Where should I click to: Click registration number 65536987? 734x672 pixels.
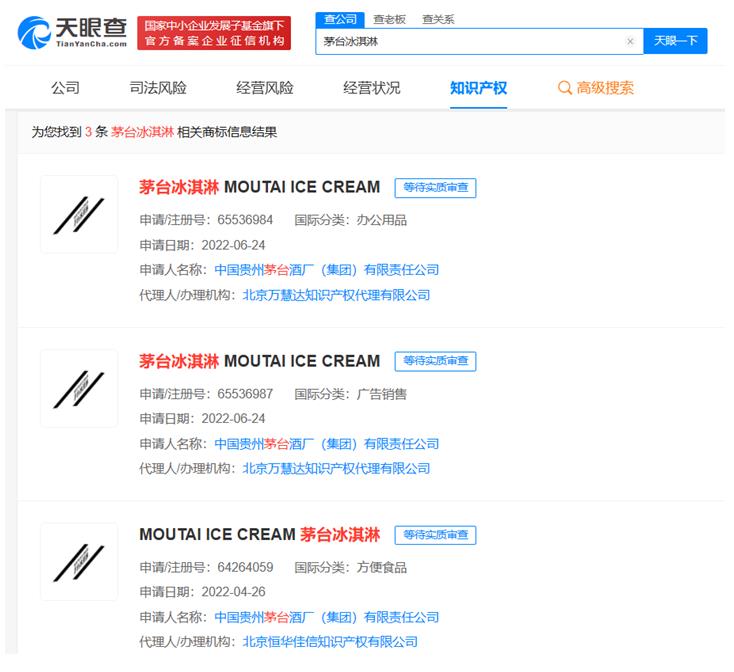[x=245, y=394]
